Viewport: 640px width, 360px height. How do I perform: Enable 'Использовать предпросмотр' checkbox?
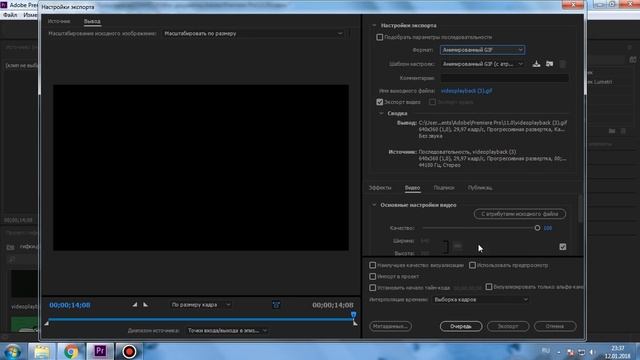click(472, 265)
